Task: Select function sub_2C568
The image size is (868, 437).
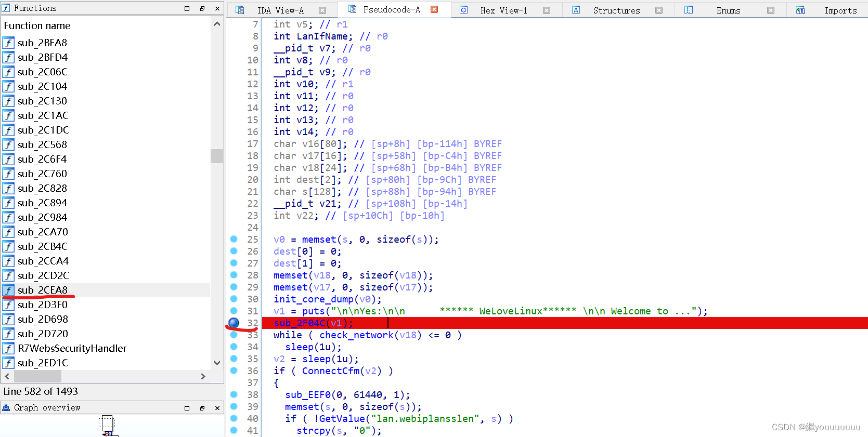Action: (x=42, y=144)
